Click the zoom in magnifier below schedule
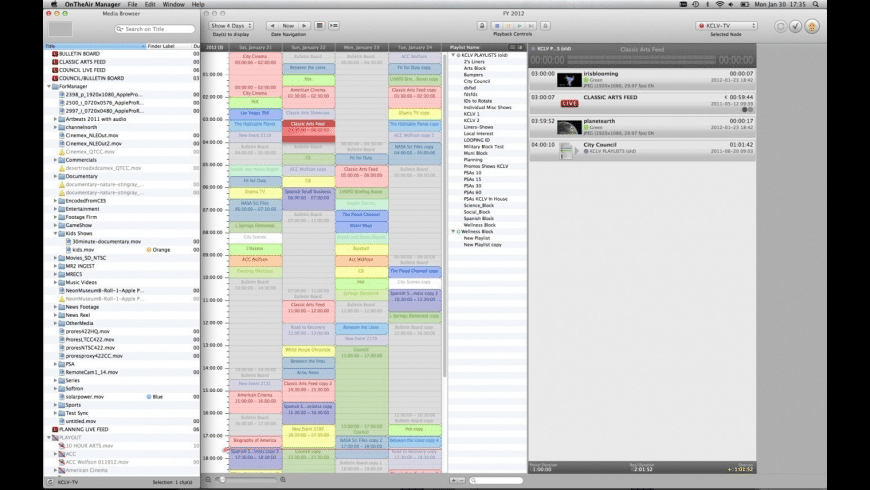Image resolution: width=870 pixels, height=490 pixels. click(x=283, y=480)
